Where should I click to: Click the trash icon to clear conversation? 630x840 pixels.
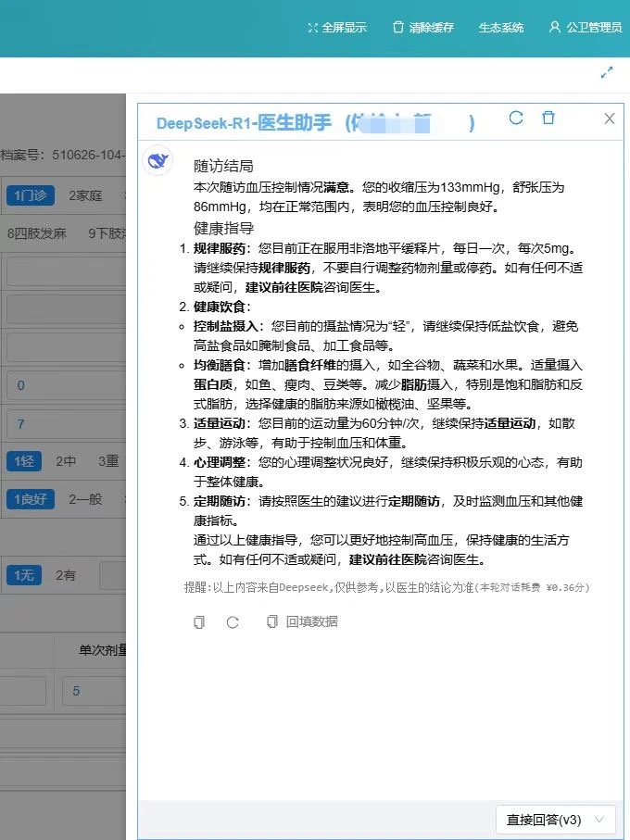[548, 118]
